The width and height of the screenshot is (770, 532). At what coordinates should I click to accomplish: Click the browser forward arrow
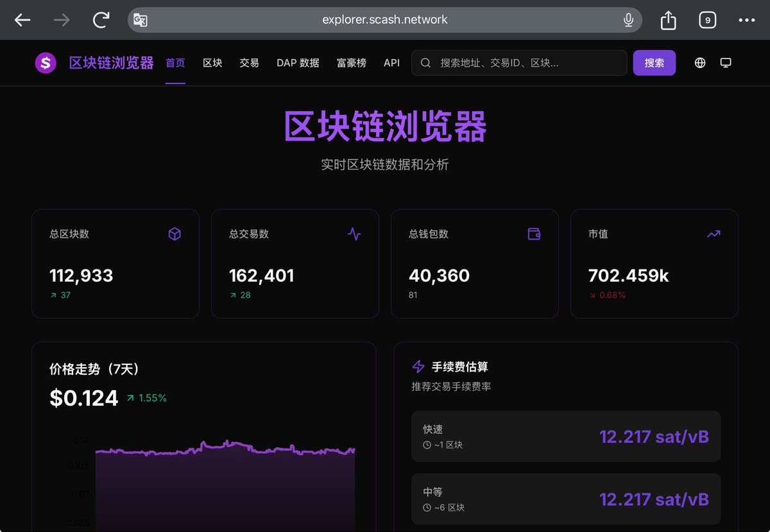tap(62, 21)
